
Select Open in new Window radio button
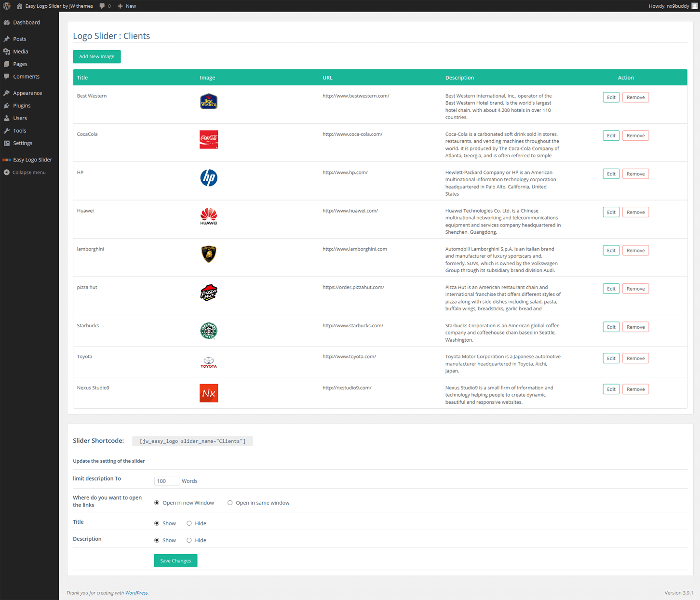pyautogui.click(x=157, y=503)
